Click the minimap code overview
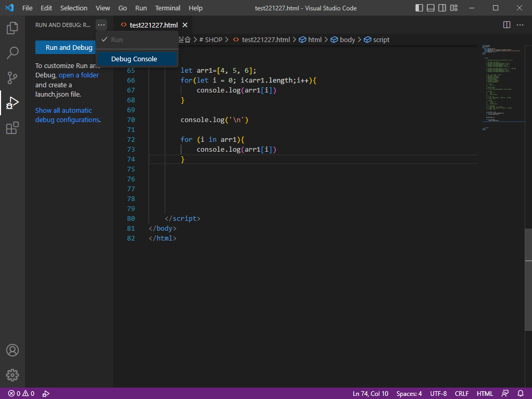This screenshot has width=532, height=399. (502, 87)
